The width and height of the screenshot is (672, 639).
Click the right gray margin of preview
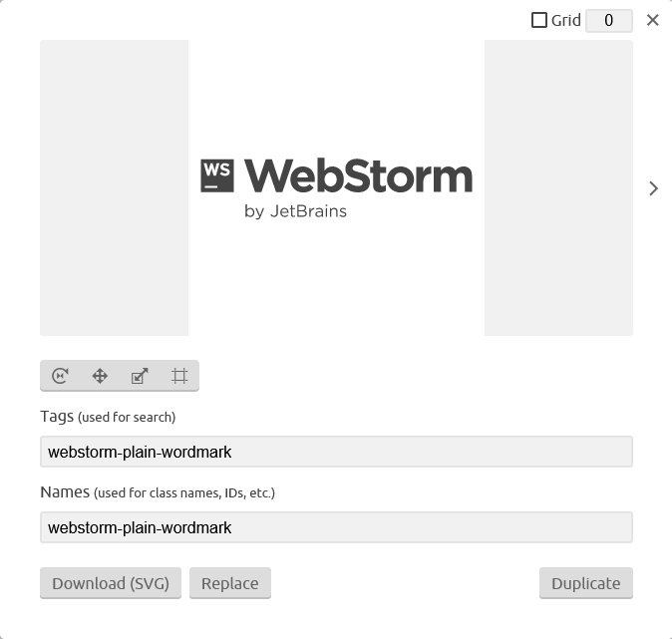558,187
